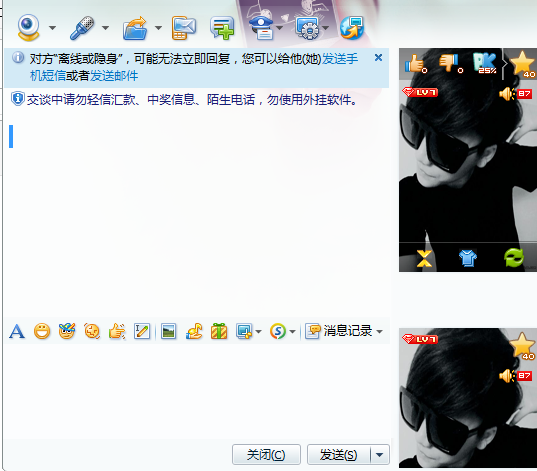The image size is (537, 471).
Task: Click inside the message input area
Action: [197, 391]
